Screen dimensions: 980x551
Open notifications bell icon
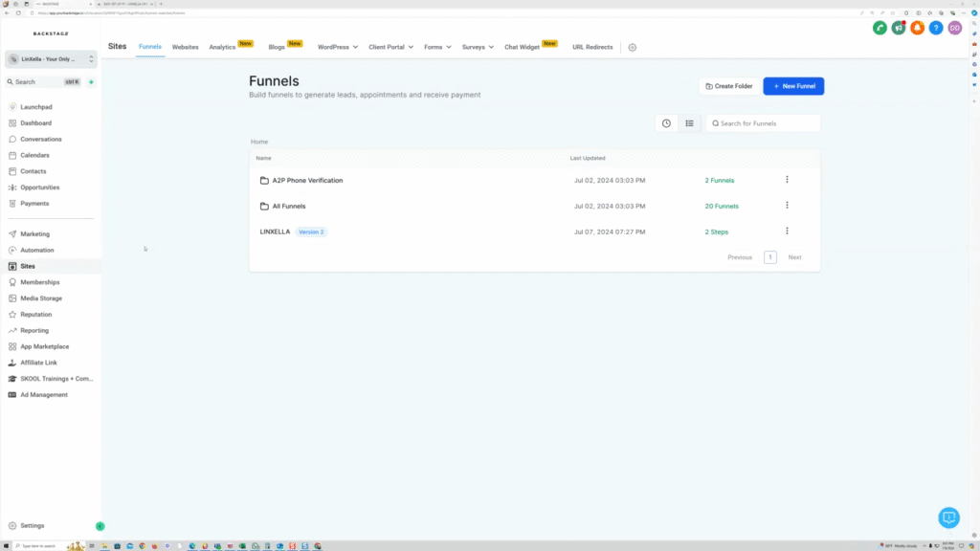(917, 28)
